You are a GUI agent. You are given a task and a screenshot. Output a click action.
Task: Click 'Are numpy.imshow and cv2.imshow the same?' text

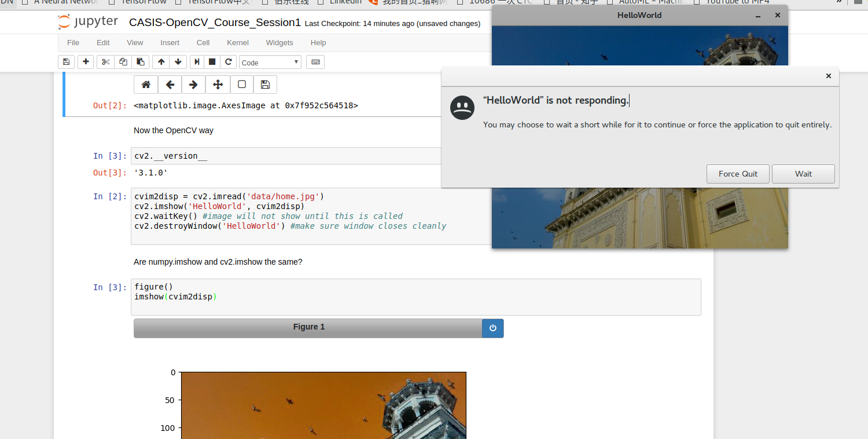(218, 262)
